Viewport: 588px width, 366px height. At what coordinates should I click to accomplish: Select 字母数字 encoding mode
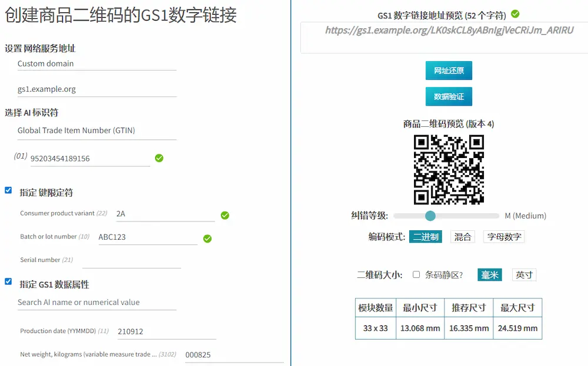(504, 237)
